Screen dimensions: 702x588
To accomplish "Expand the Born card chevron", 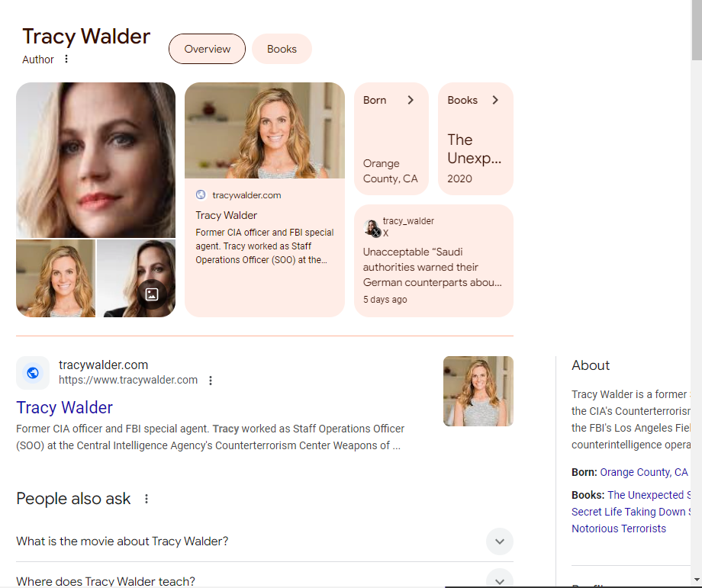I will tap(411, 100).
